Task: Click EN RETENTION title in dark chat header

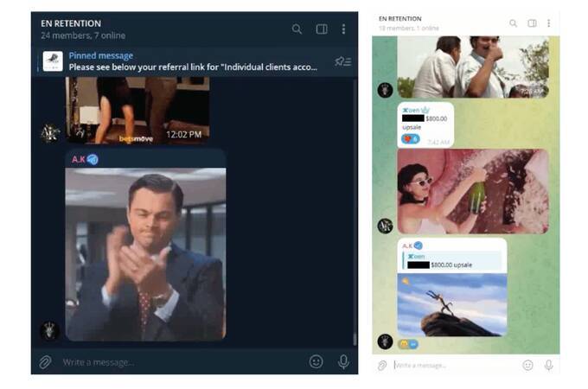Action: [x=71, y=23]
